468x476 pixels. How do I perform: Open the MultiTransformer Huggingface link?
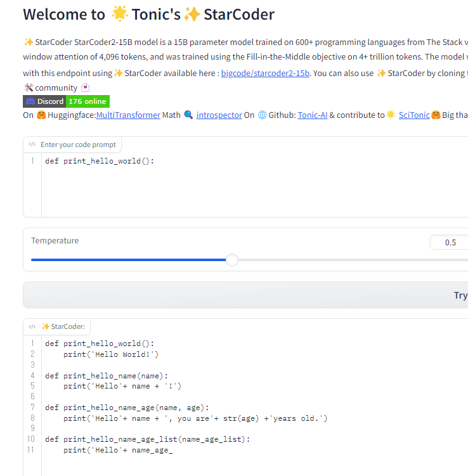click(128, 115)
